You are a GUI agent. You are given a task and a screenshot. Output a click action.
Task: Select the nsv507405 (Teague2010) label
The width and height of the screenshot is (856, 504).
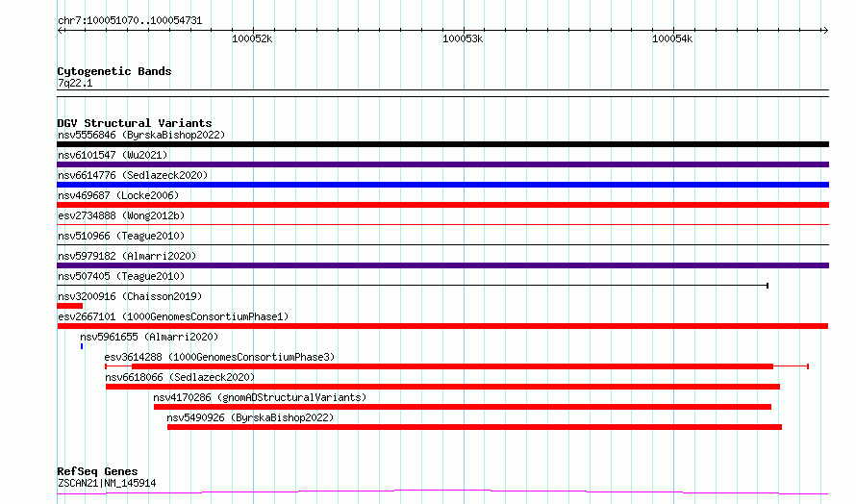(x=121, y=276)
